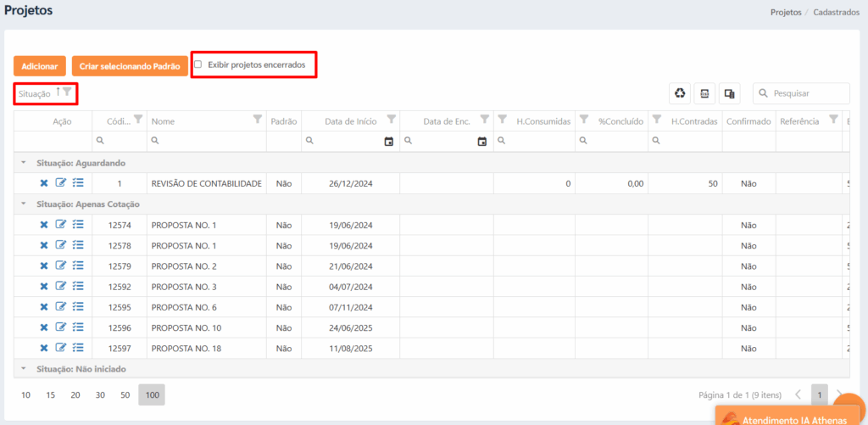Image resolution: width=868 pixels, height=425 pixels.
Task: Select the date cell 24/06/2025
Action: click(350, 327)
